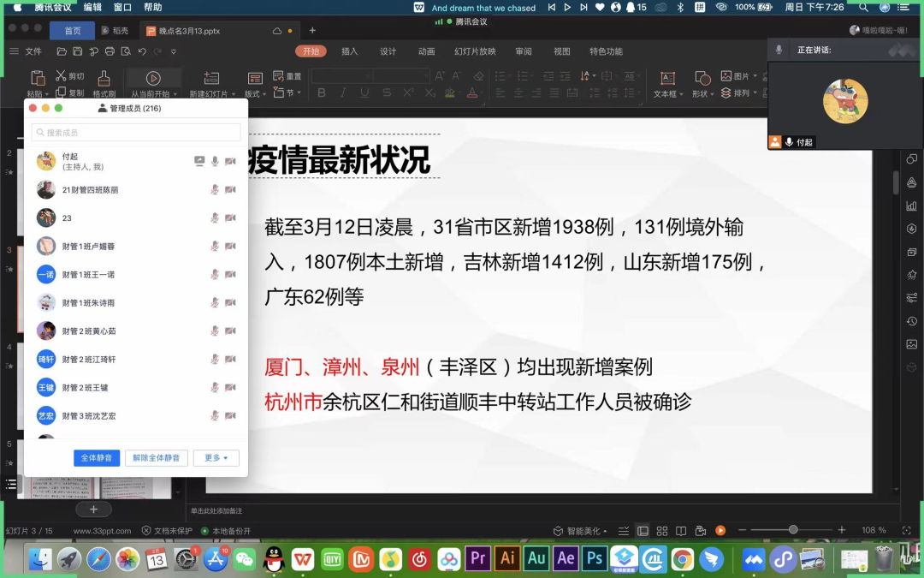The height and width of the screenshot is (578, 924).
Task: Open QQ from the dock
Action: (x=274, y=558)
